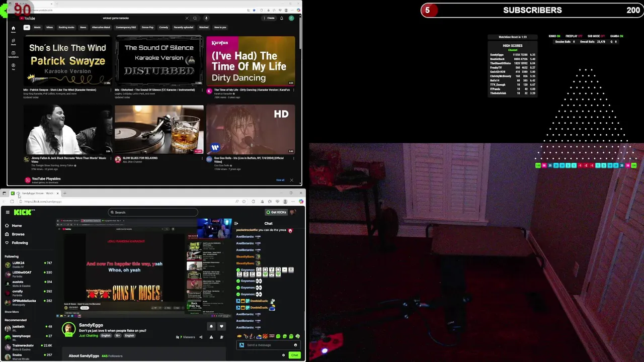The height and width of the screenshot is (362, 644).
Task: Open YouTube Home in the left sidebar
Action: tap(13, 29)
